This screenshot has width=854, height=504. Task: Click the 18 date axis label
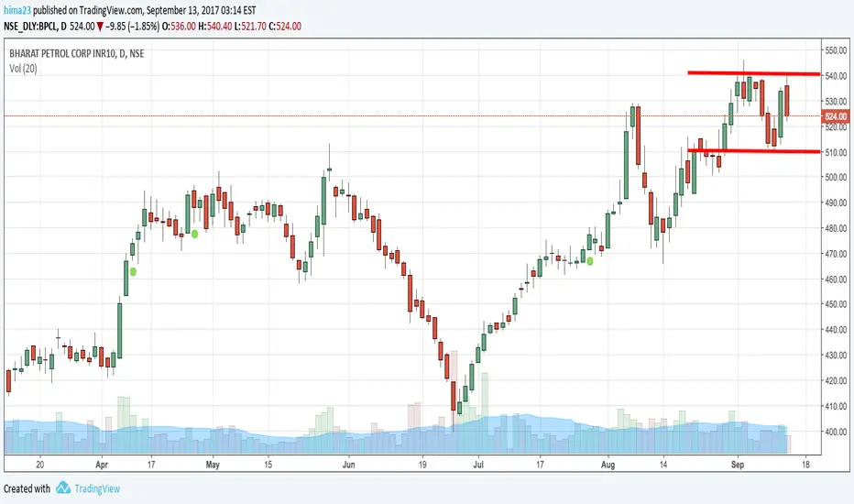pyautogui.click(x=805, y=465)
